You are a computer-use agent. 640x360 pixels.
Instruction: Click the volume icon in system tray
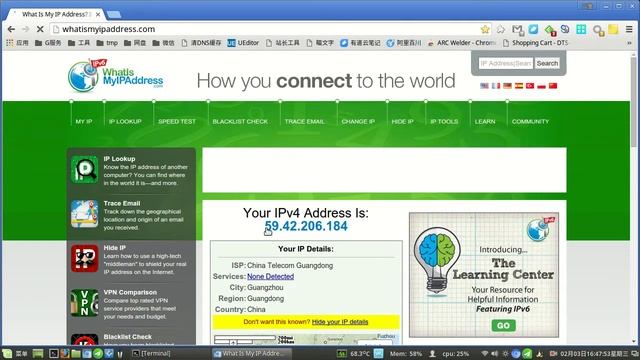494,353
